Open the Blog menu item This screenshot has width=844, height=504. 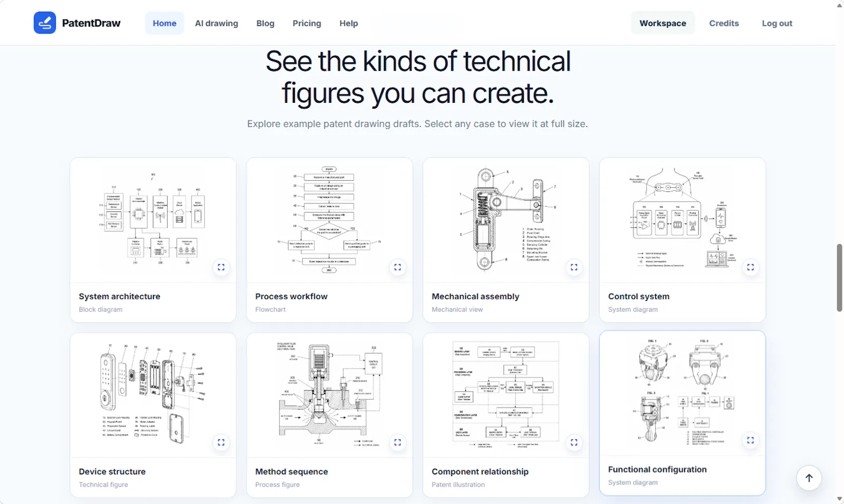(x=265, y=23)
